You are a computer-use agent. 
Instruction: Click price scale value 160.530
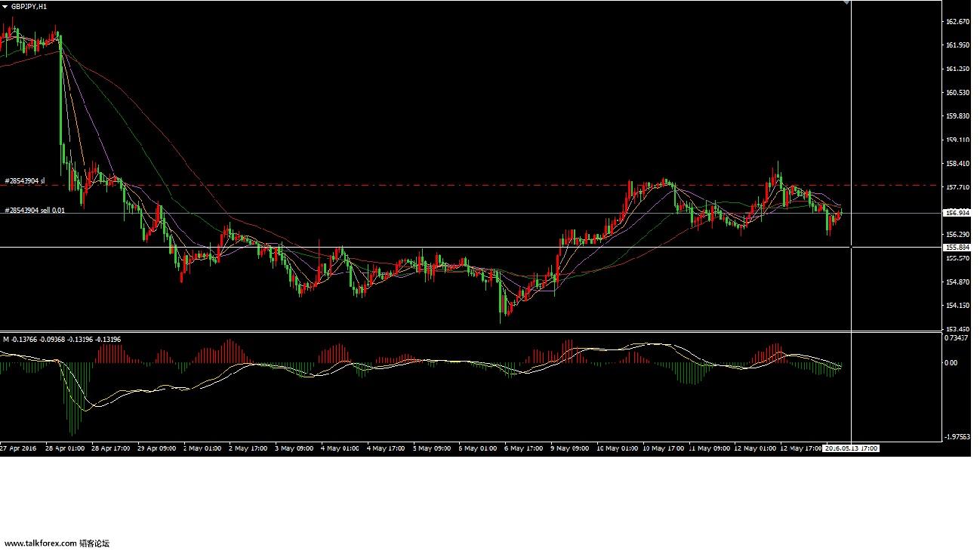[x=957, y=93]
